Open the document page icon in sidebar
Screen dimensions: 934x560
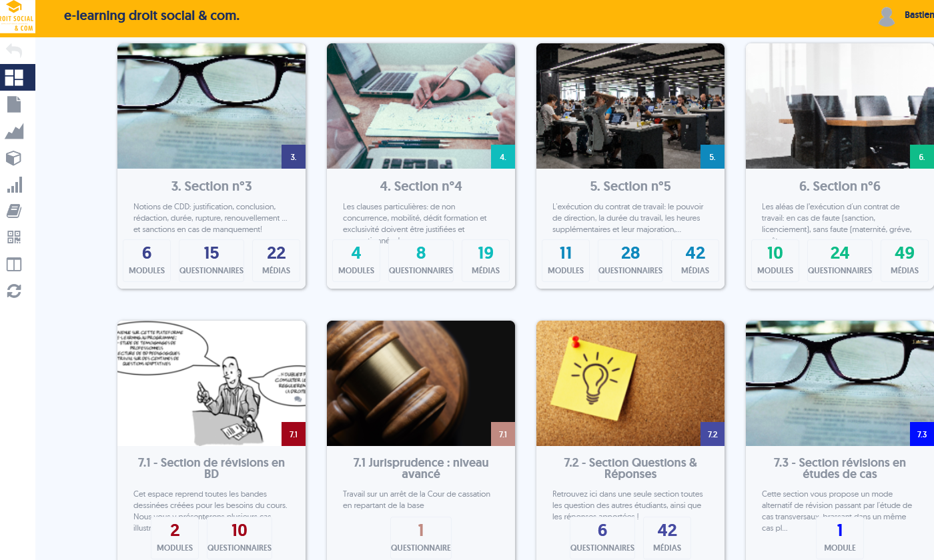pyautogui.click(x=14, y=104)
